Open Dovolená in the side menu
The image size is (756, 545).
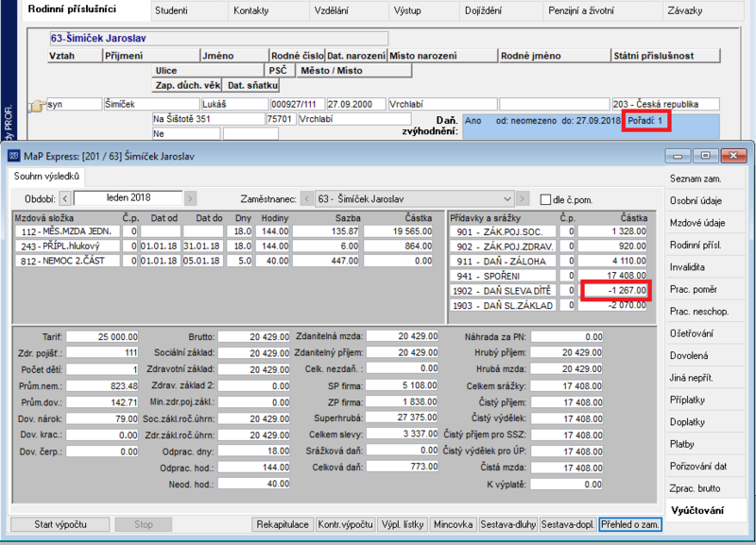point(689,356)
